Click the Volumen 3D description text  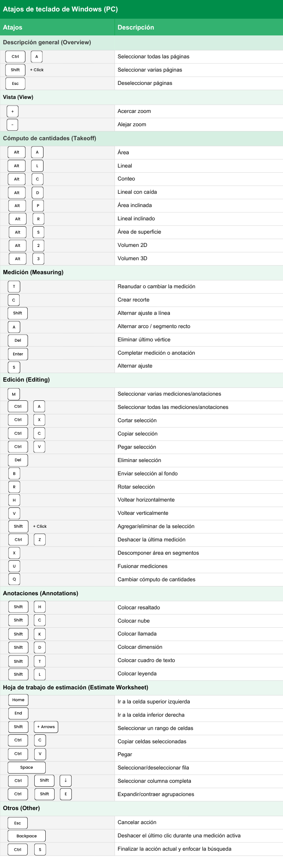click(132, 258)
